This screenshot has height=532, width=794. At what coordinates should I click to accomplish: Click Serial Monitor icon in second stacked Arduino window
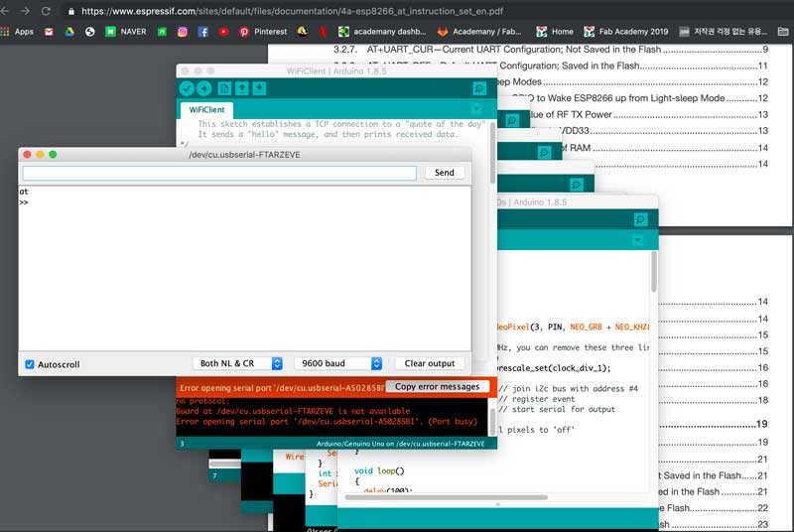(x=512, y=120)
